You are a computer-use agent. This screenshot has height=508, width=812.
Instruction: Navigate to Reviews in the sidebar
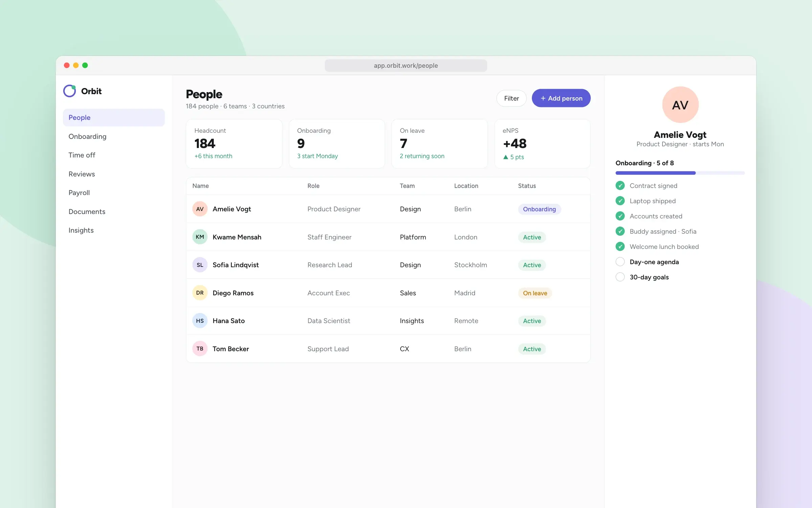(114, 174)
